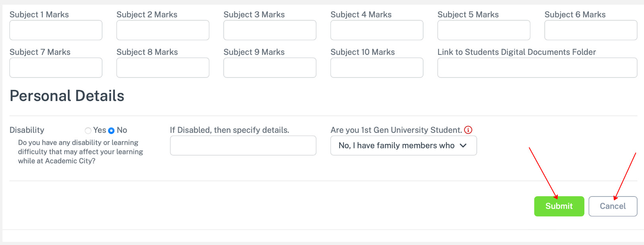Focus the Subject 5 Marks field
Viewport: 644px width, 245px height.
tap(484, 30)
